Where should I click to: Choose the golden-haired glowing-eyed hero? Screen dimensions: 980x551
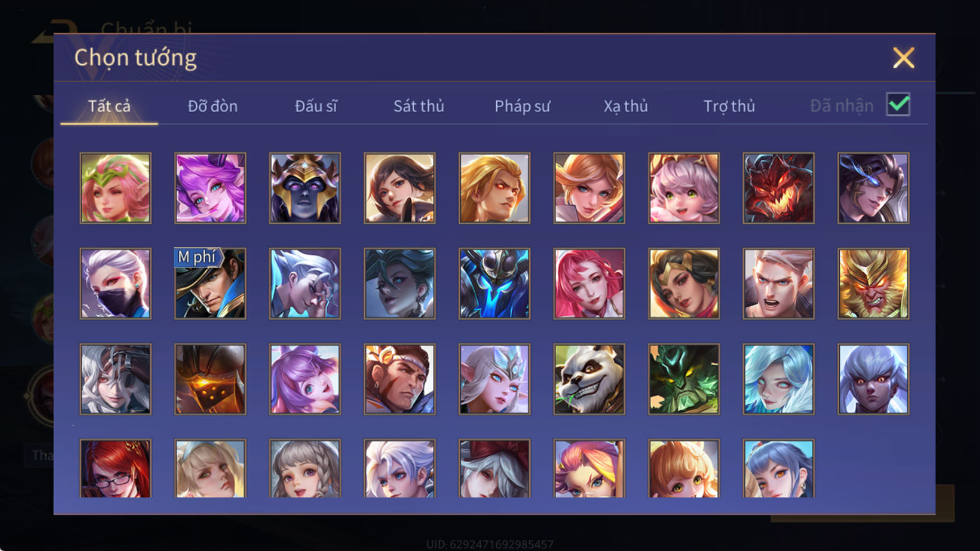pos(494,188)
